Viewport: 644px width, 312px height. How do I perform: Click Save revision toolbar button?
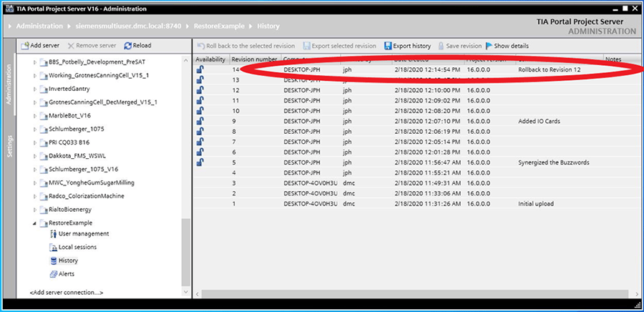pyautogui.click(x=459, y=46)
